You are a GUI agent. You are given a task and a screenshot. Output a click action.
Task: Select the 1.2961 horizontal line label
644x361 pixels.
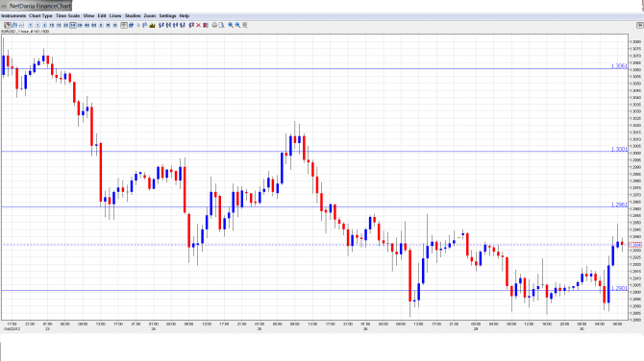(x=619, y=205)
